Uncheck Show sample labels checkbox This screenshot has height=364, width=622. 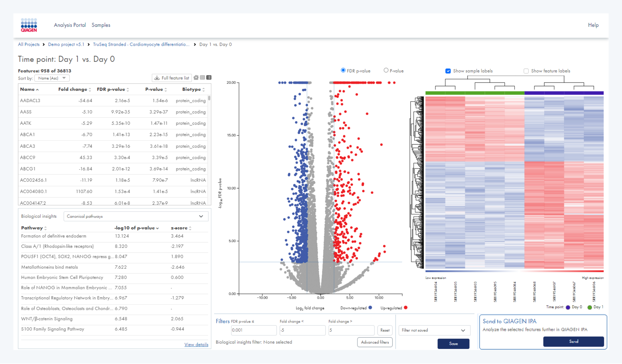point(448,71)
